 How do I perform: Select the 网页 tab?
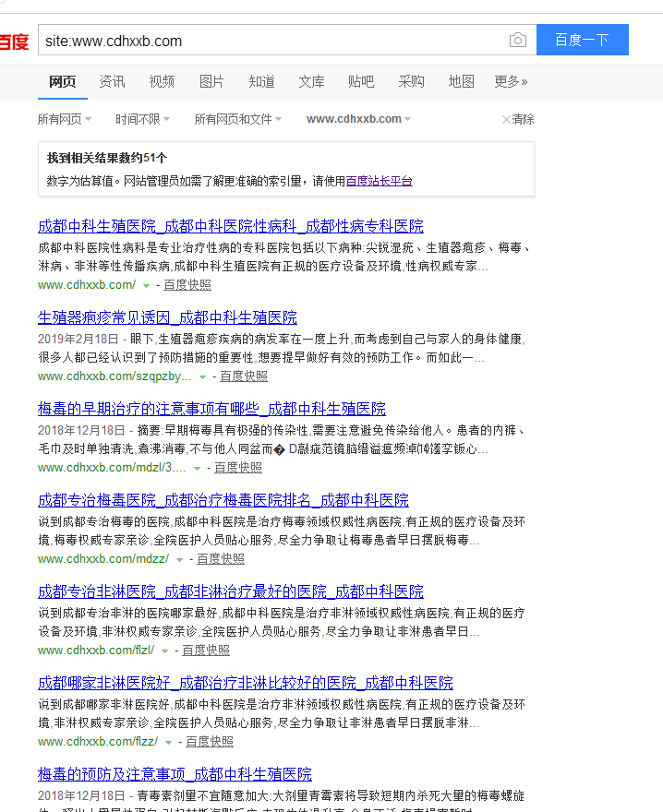tap(62, 81)
